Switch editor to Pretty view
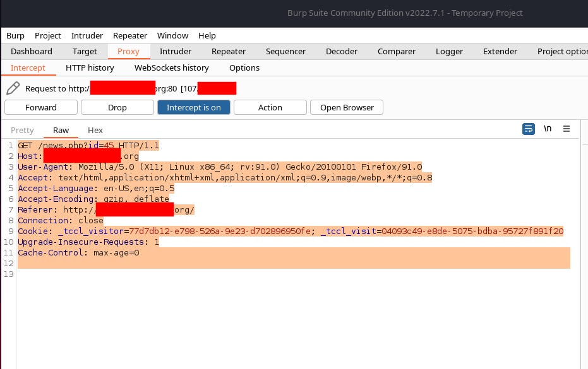588x369 pixels. point(23,131)
